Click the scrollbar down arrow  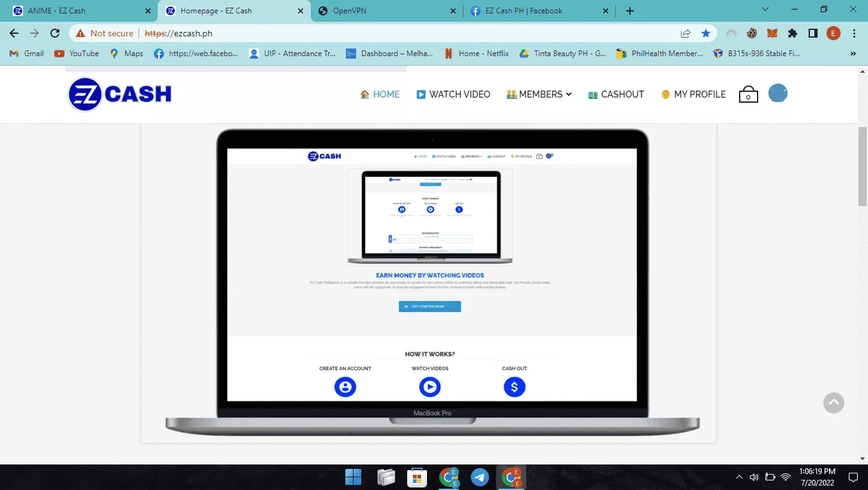pos(862,457)
